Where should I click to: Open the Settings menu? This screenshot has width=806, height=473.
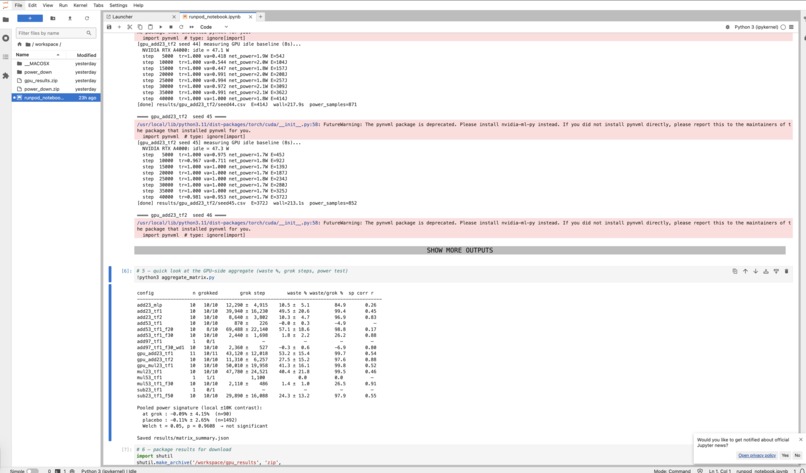118,5
